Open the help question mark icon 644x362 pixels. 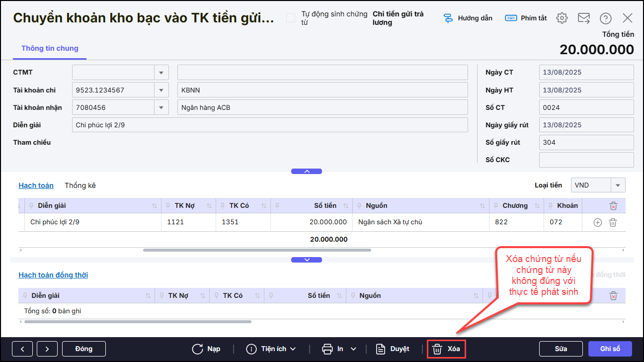point(605,18)
